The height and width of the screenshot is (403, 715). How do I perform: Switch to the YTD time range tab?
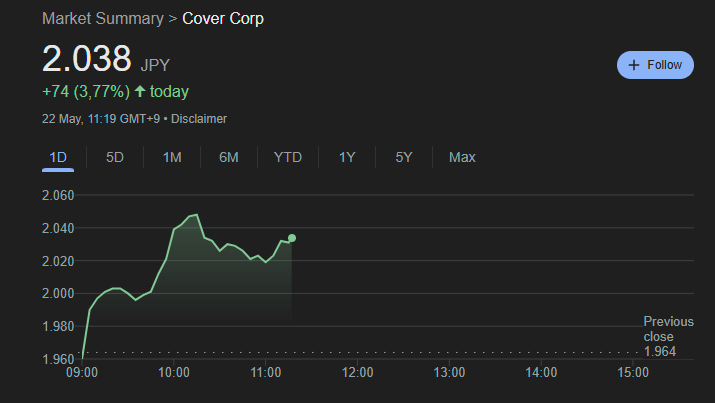click(x=288, y=157)
